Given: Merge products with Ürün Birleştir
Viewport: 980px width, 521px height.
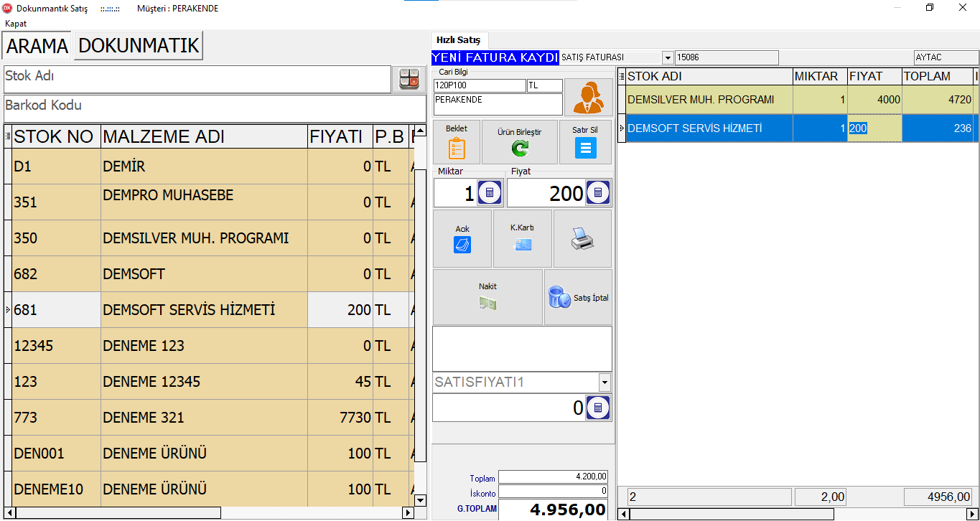Looking at the screenshot, I should pos(519,141).
